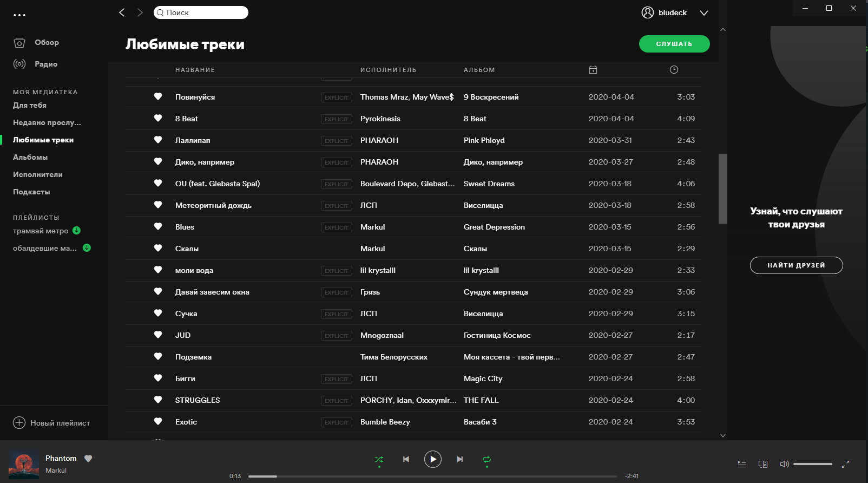Open the обалдевшие playlist
The image size is (868, 483).
point(45,248)
